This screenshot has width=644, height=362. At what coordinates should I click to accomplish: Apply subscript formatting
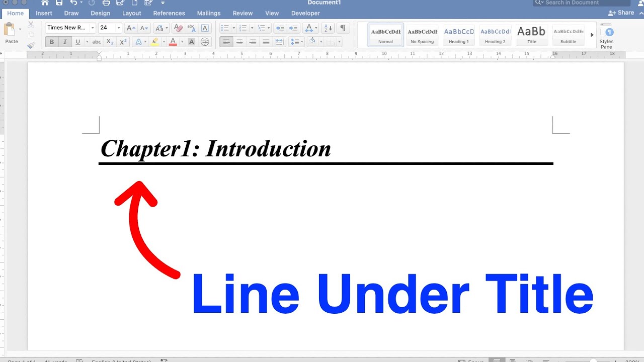coord(110,42)
